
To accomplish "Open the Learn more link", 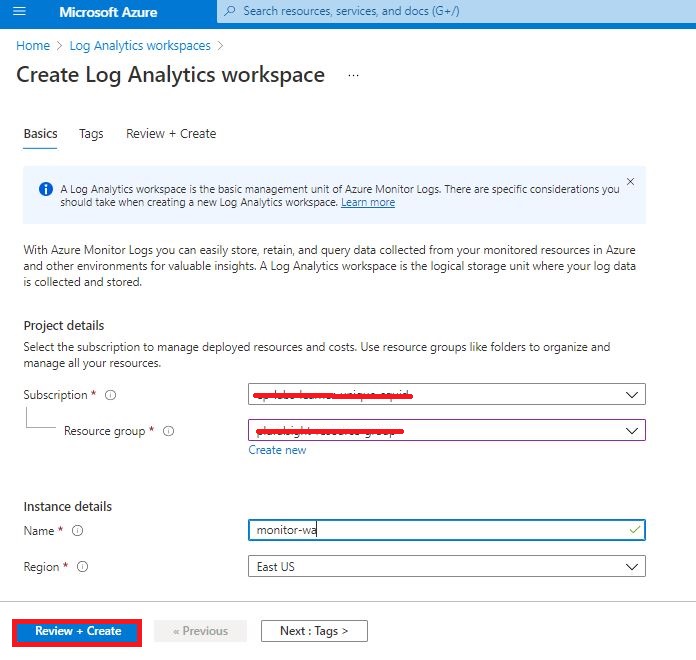I will click(368, 202).
